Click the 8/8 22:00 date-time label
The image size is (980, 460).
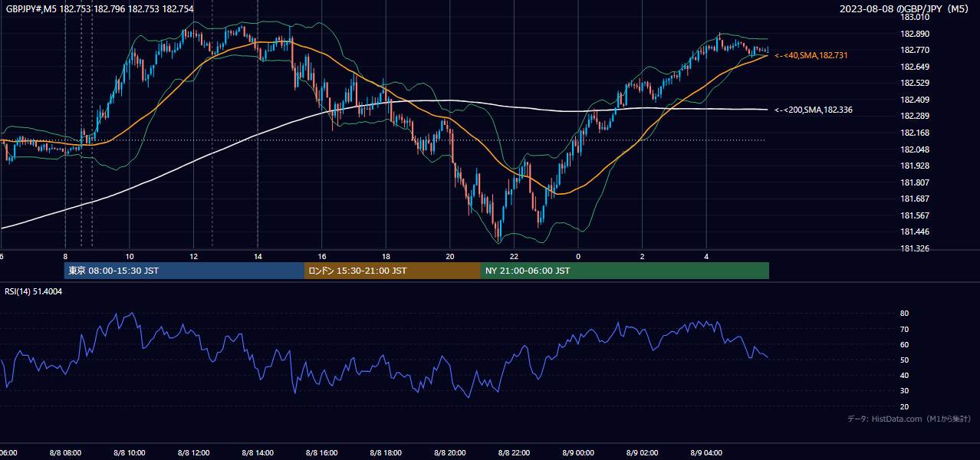coord(514,453)
